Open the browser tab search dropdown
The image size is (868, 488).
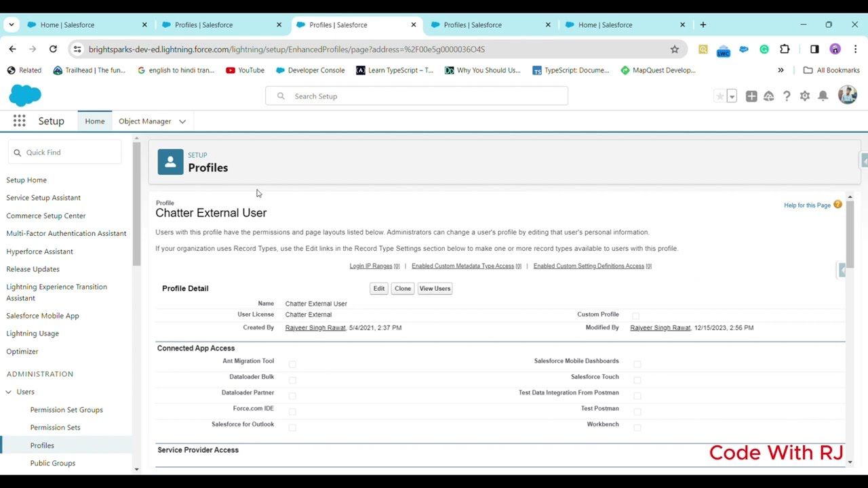(12, 24)
